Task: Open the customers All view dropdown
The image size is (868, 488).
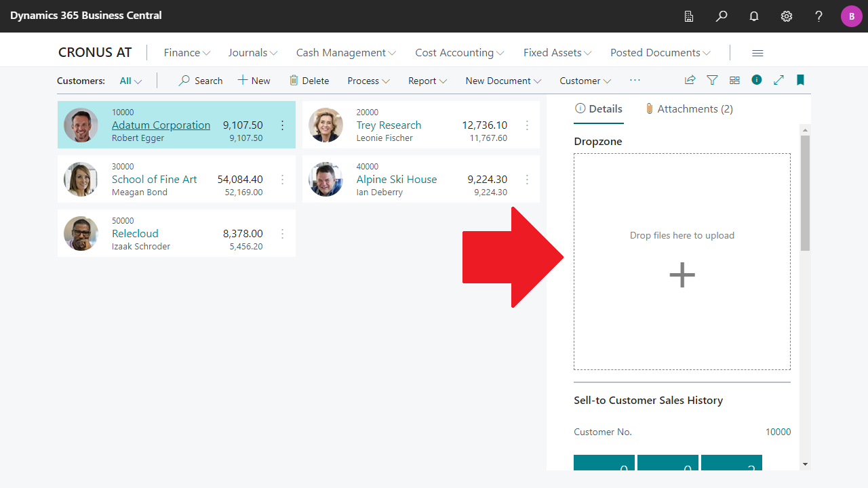Action: pyautogui.click(x=130, y=81)
